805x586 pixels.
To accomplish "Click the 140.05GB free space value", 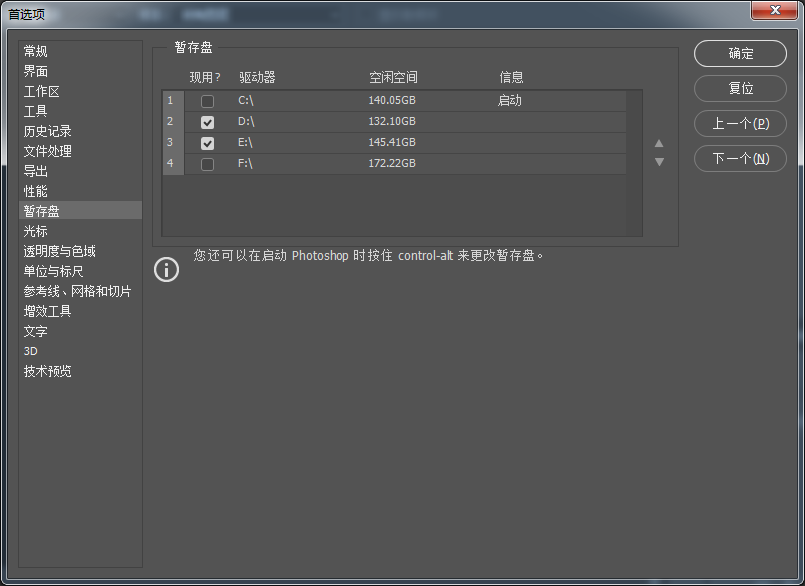I will pyautogui.click(x=392, y=100).
